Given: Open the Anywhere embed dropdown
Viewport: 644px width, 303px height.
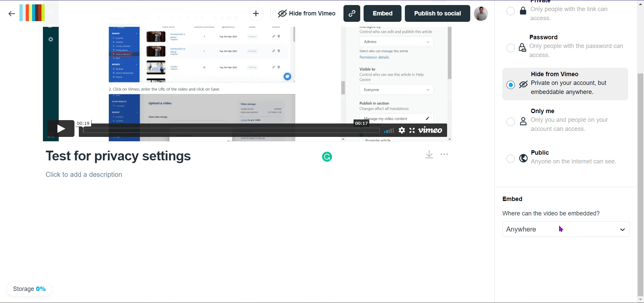Looking at the screenshot, I should [x=566, y=229].
